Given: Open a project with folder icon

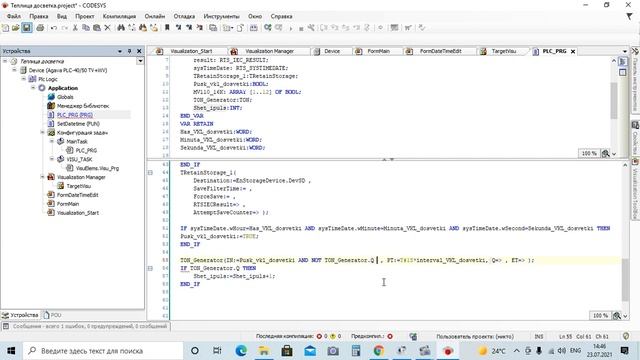Looking at the screenshot, I should point(16,28).
